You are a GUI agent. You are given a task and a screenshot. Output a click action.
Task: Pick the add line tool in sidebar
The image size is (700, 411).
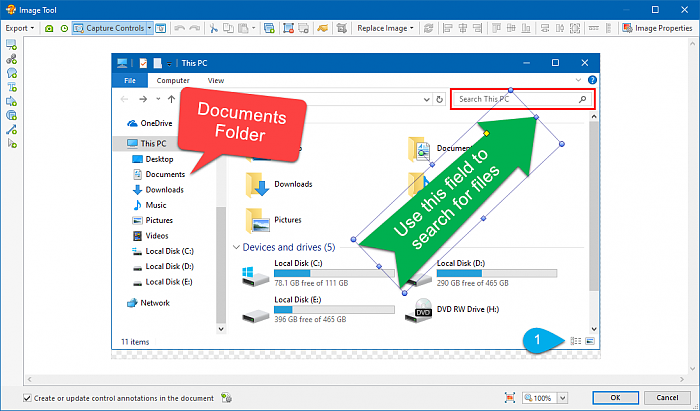click(11, 129)
